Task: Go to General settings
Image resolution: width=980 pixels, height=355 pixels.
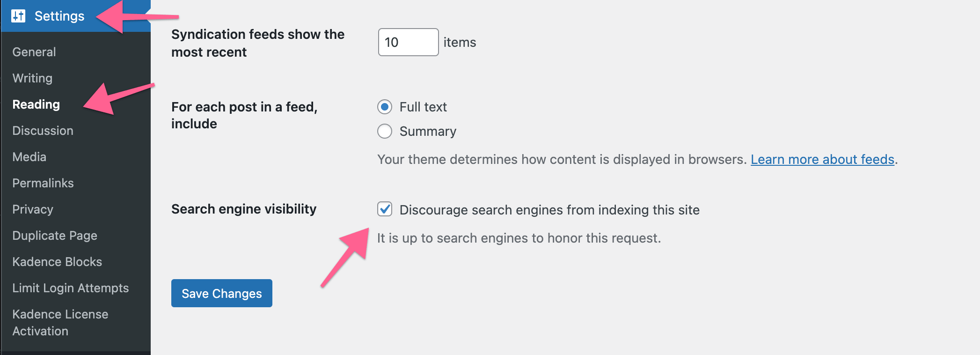Action: 34,52
